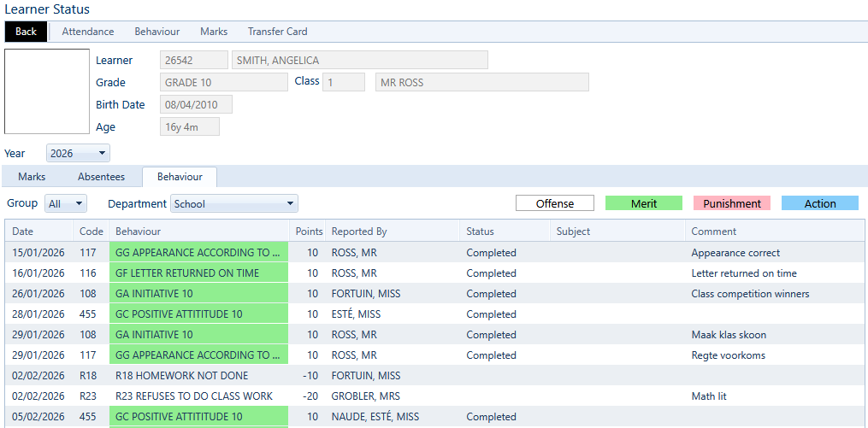This screenshot has height=428, width=868.
Task: Select the 15/01/2026 date cell
Action: point(38,253)
